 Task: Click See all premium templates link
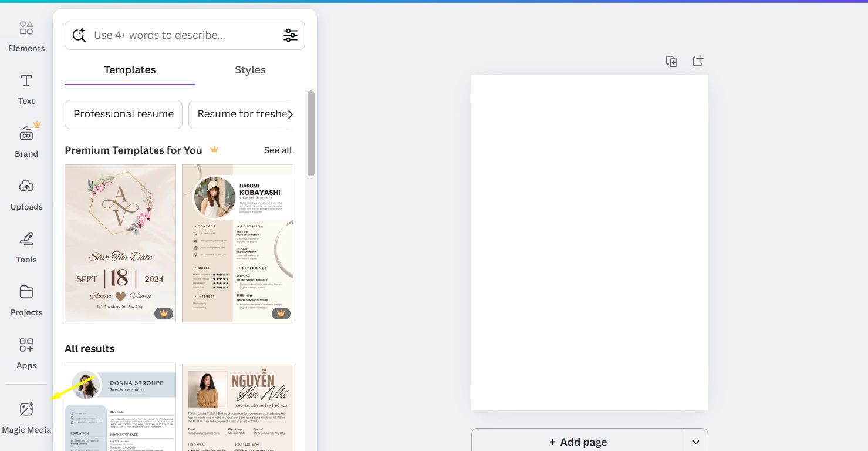point(278,150)
